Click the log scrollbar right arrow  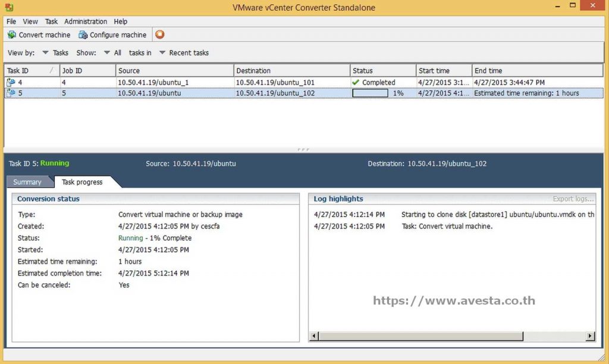pyautogui.click(x=591, y=336)
